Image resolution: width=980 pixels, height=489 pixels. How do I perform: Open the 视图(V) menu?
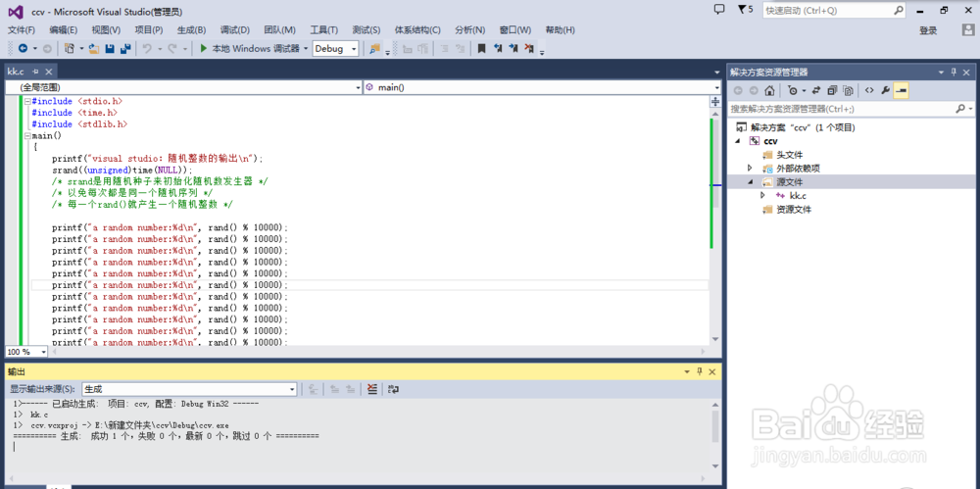pyautogui.click(x=106, y=30)
